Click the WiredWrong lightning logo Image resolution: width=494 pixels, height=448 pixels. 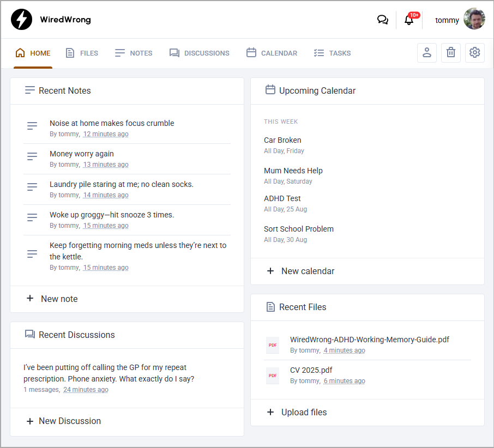tap(22, 20)
